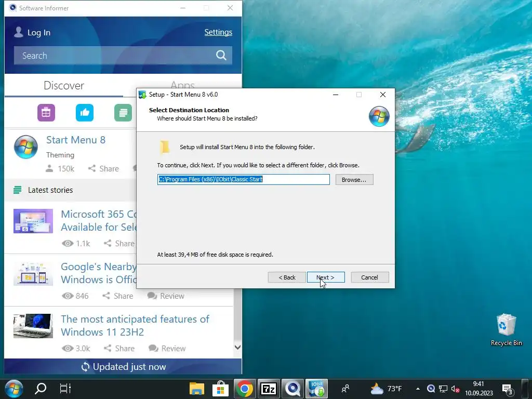Review the Windows 11 23H2 story
This screenshot has width=532, height=399.
[167, 349]
